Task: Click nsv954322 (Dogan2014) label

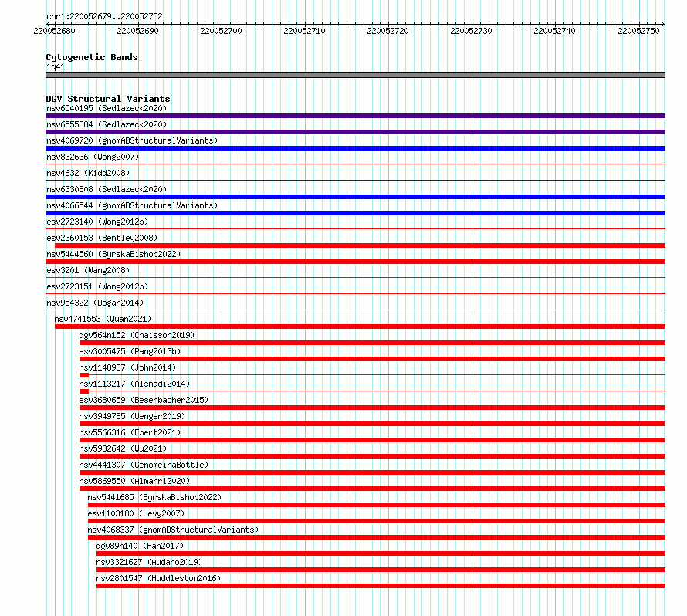Action: [95, 303]
